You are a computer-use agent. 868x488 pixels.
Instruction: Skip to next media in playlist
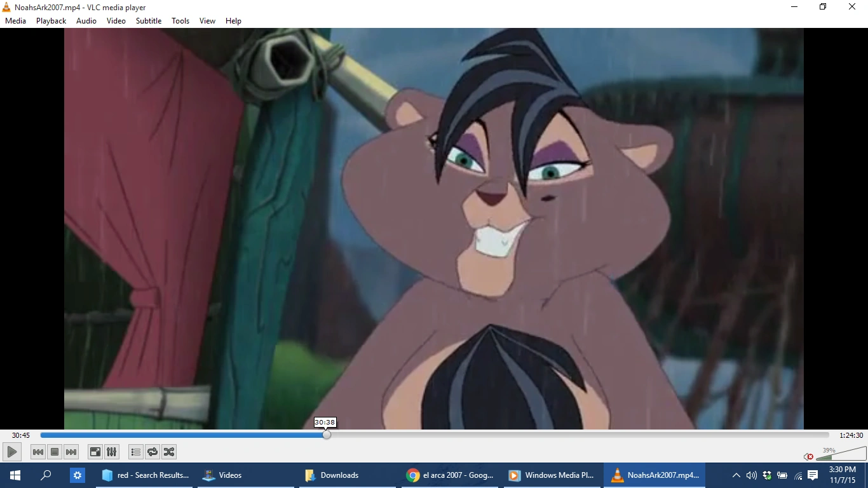(71, 452)
